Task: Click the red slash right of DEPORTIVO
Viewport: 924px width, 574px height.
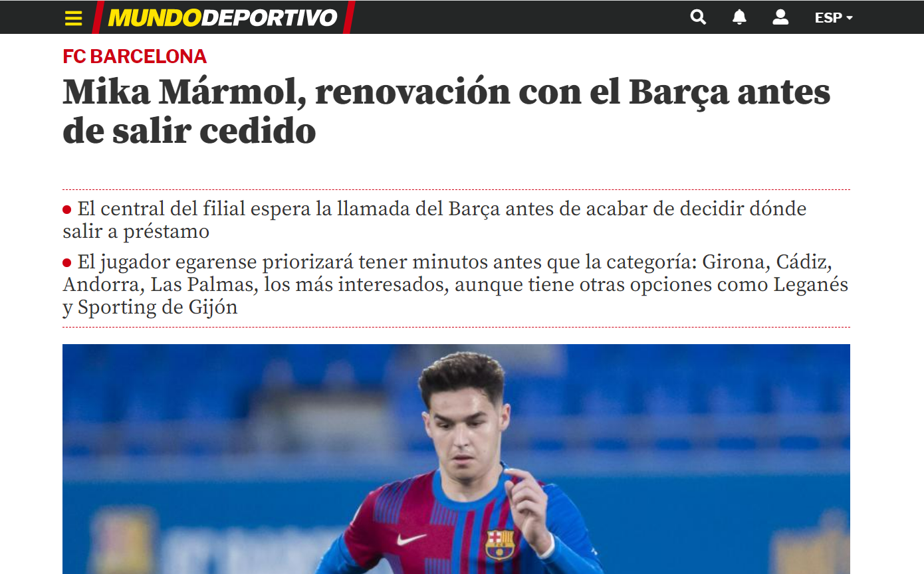Action: pos(349,17)
